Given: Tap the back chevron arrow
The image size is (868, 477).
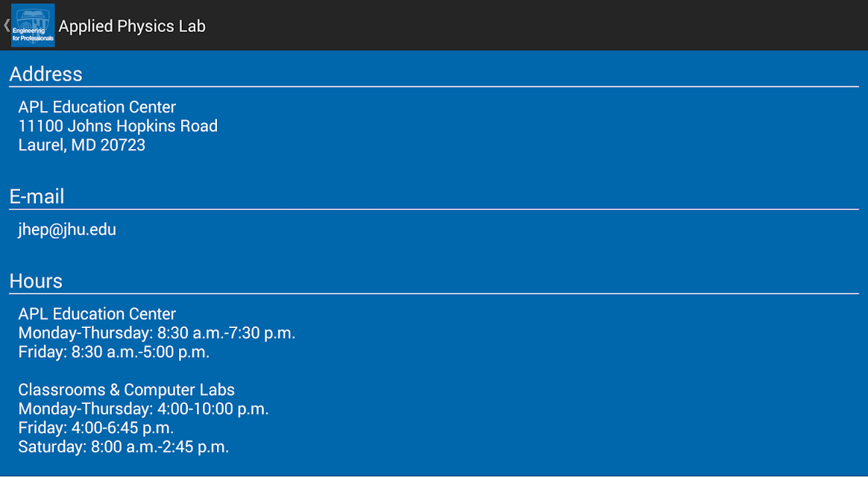Looking at the screenshot, I should pyautogui.click(x=6, y=25).
